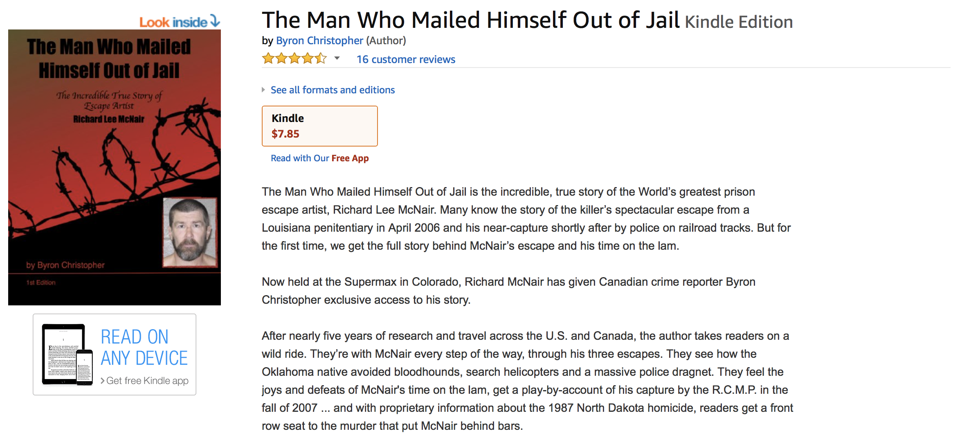The width and height of the screenshot is (980, 438).
Task: Expand the formats and editions disclosure triangle
Action: 264,90
